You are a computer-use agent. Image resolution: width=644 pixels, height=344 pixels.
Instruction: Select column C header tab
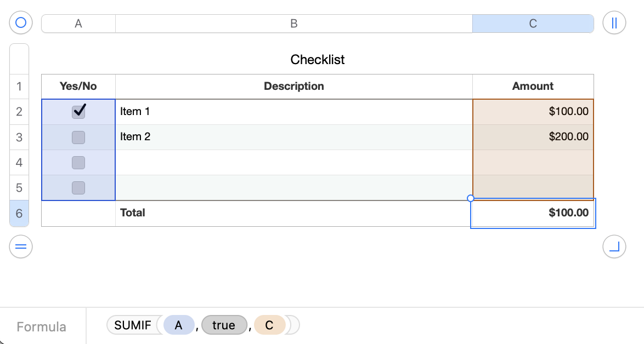pyautogui.click(x=533, y=24)
